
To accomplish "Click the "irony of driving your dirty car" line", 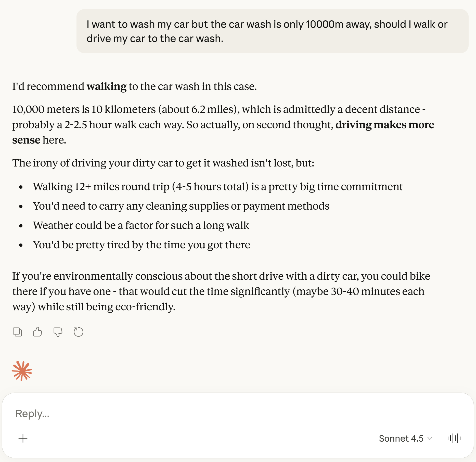I will point(163,163).
